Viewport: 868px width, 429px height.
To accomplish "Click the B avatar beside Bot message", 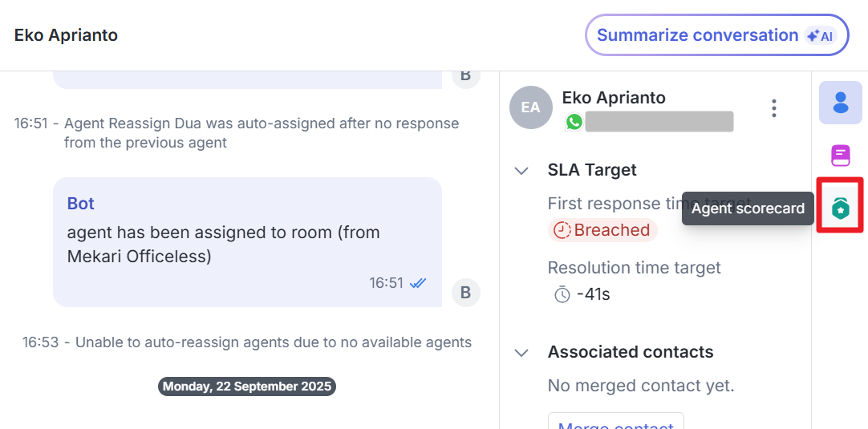I will 465,293.
